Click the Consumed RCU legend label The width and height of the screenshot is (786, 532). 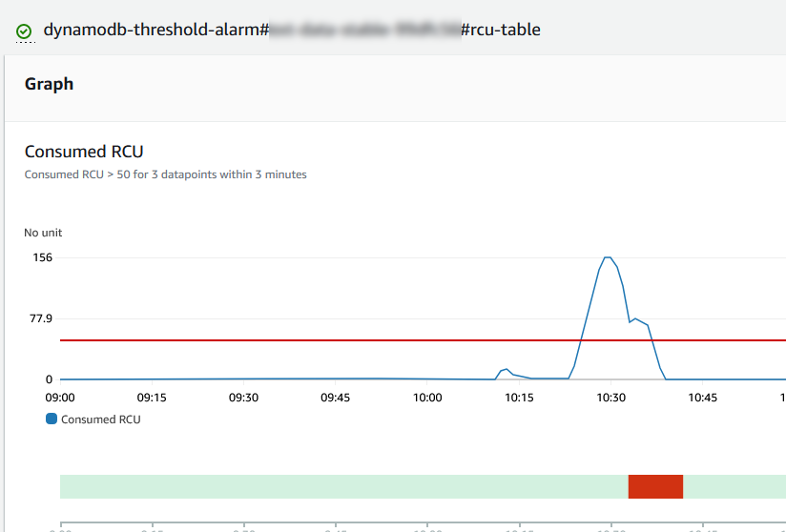pyautogui.click(x=101, y=419)
